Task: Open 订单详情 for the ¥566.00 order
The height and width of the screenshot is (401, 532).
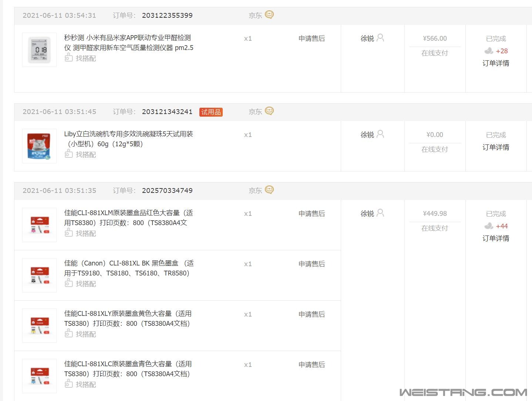Action: coord(496,63)
